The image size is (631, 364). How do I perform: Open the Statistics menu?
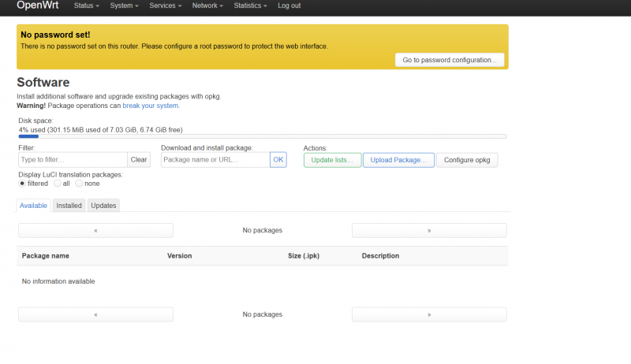(250, 6)
